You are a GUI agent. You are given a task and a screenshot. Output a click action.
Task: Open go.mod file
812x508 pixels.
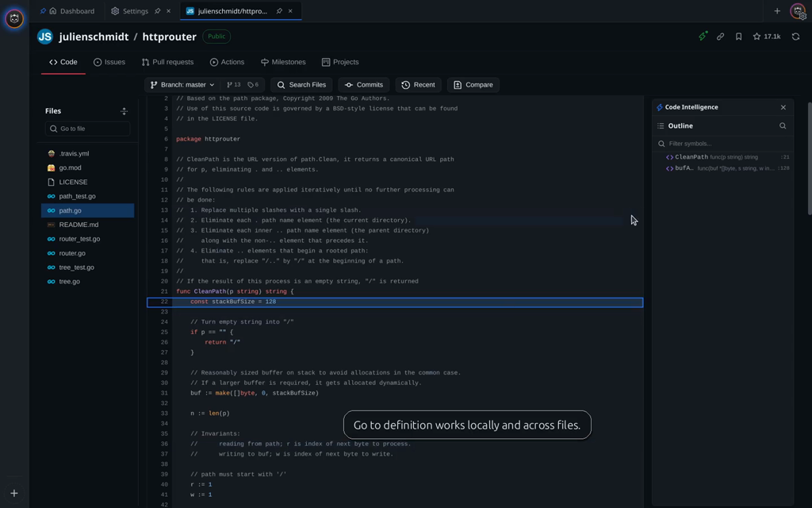(x=87, y=167)
